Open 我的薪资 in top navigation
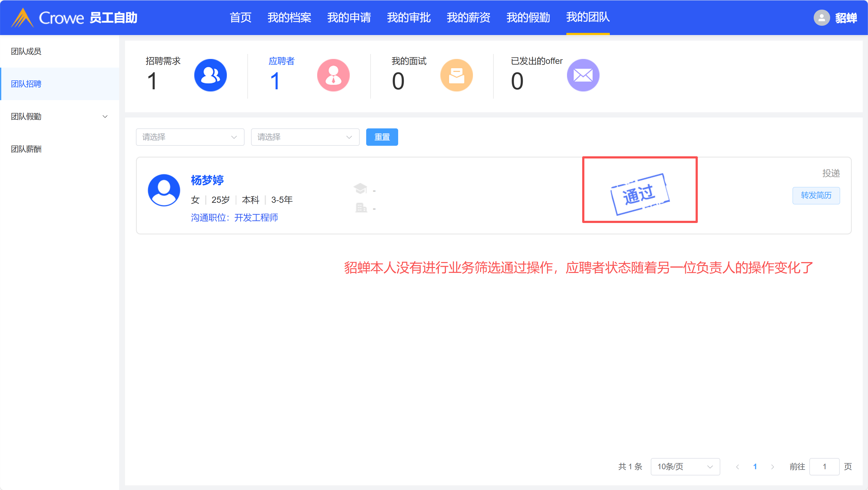 468,17
